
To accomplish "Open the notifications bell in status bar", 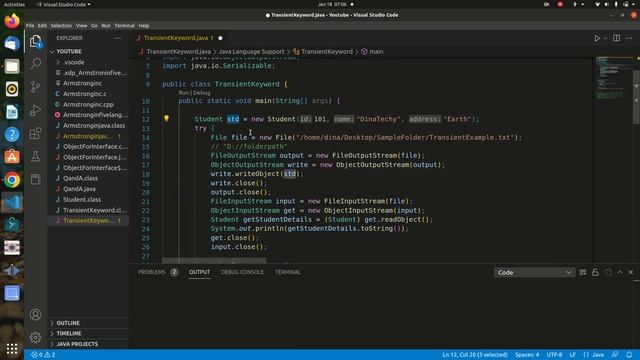I will 629,355.
